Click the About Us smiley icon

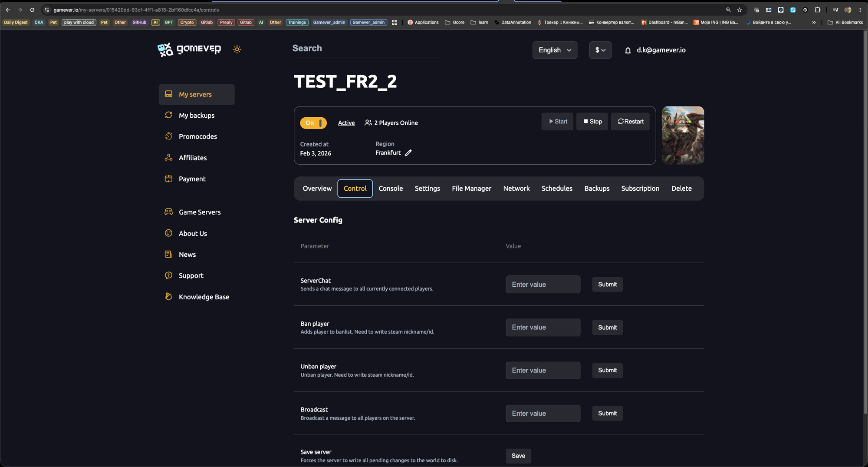tap(168, 233)
